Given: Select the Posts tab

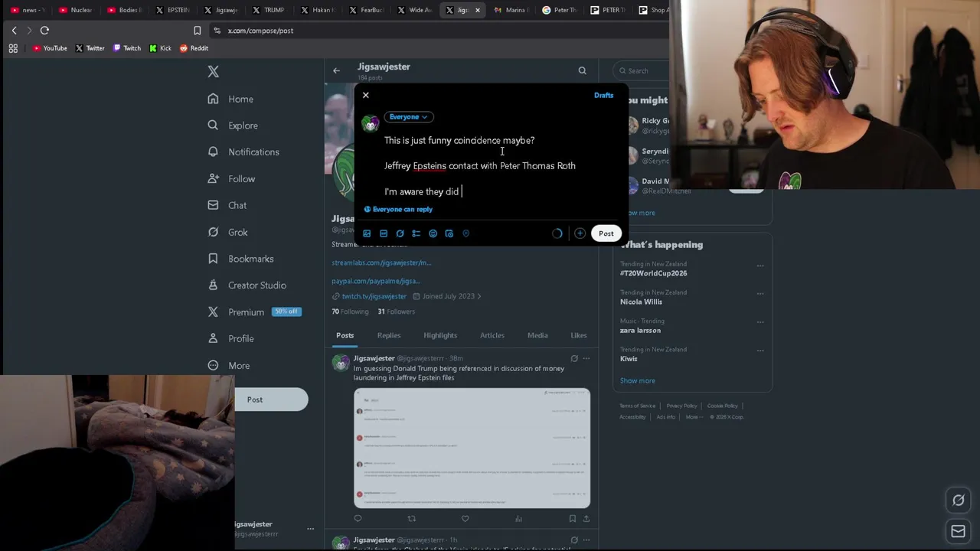Looking at the screenshot, I should coord(345,335).
